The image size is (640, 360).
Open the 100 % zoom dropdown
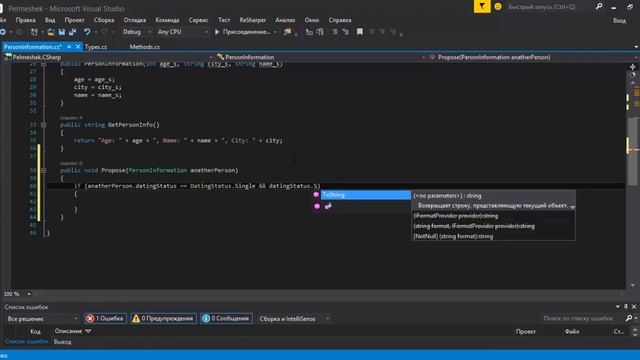coord(17,294)
